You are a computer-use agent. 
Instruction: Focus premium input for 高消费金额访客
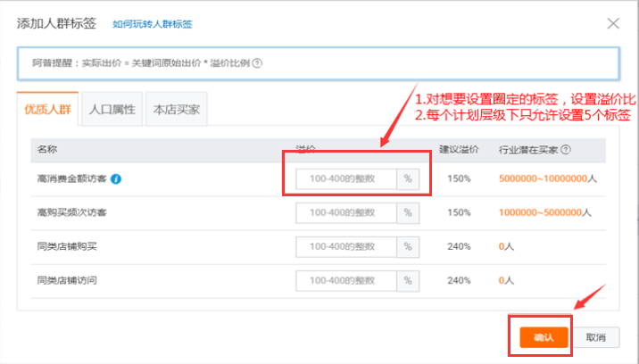point(346,179)
